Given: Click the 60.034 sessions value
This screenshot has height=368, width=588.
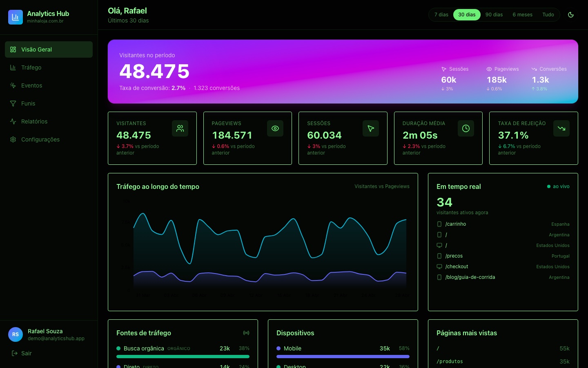Looking at the screenshot, I should 324,135.
